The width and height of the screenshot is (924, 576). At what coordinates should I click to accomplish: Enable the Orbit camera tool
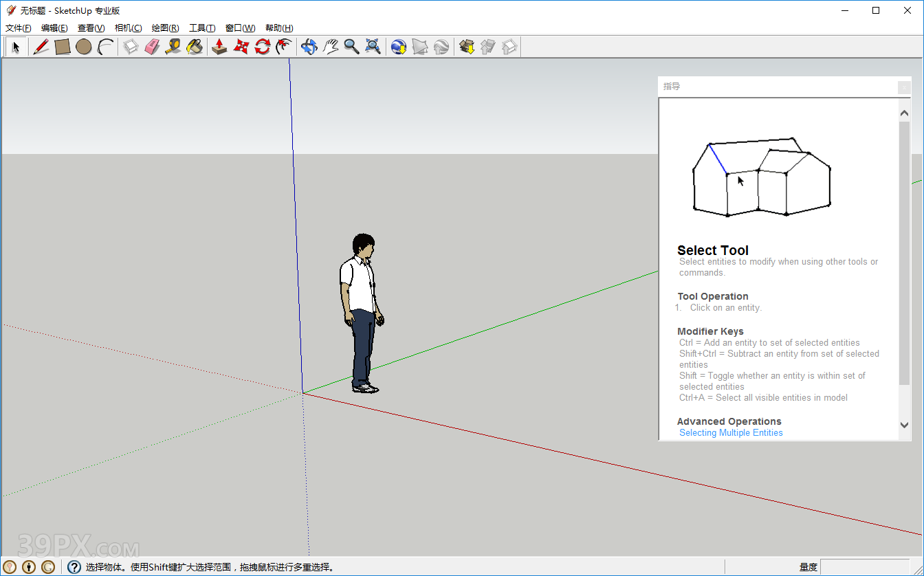click(x=309, y=47)
